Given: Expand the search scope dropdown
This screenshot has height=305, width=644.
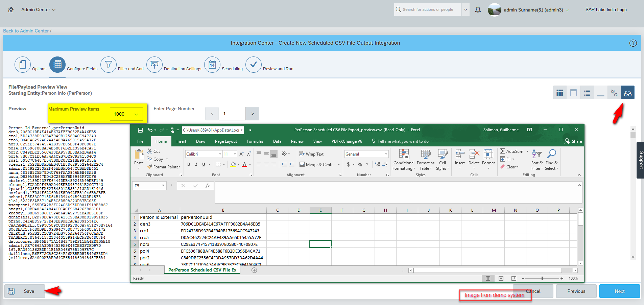Looking at the screenshot, I should [x=466, y=9].
